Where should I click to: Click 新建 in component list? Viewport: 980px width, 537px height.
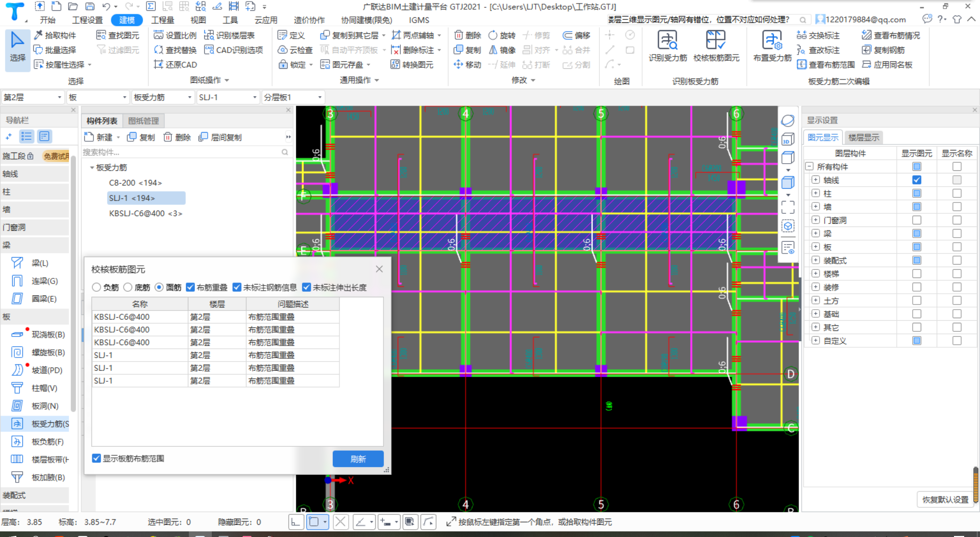point(99,137)
